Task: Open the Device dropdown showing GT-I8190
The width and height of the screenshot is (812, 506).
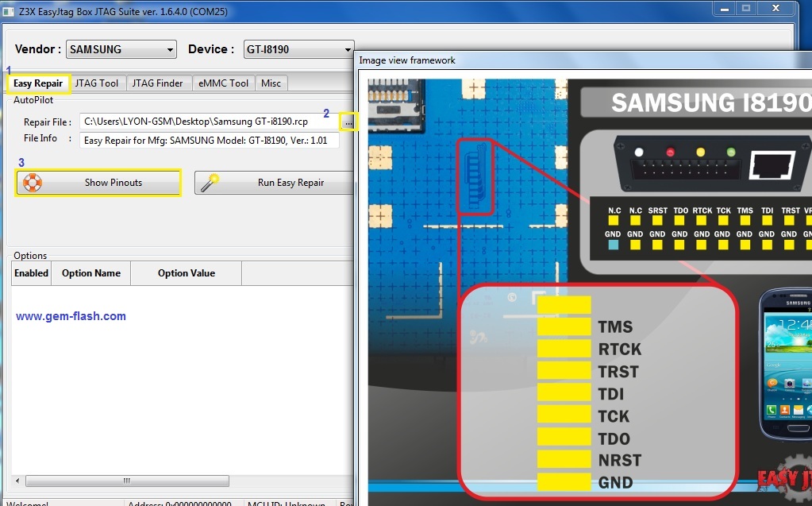Action: pos(298,49)
